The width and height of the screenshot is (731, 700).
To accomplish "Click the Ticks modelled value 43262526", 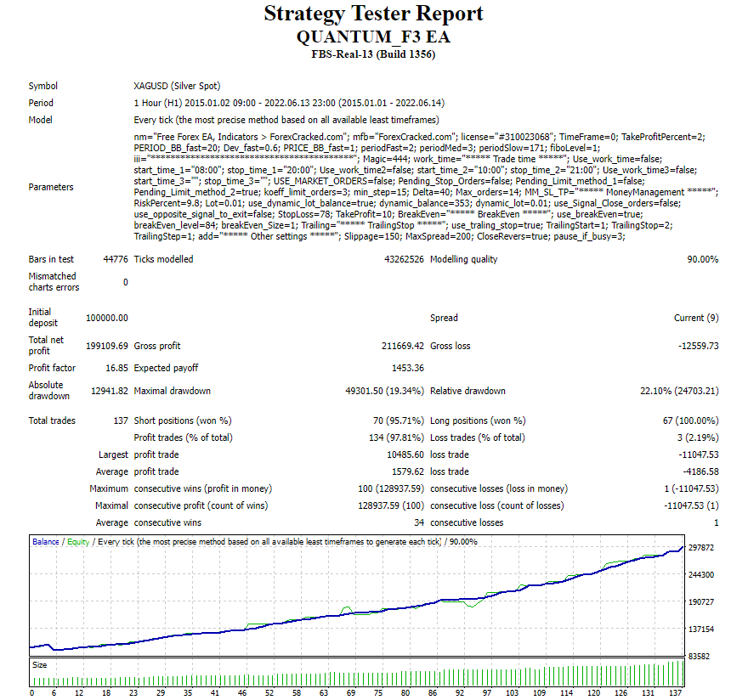I will point(404,259).
